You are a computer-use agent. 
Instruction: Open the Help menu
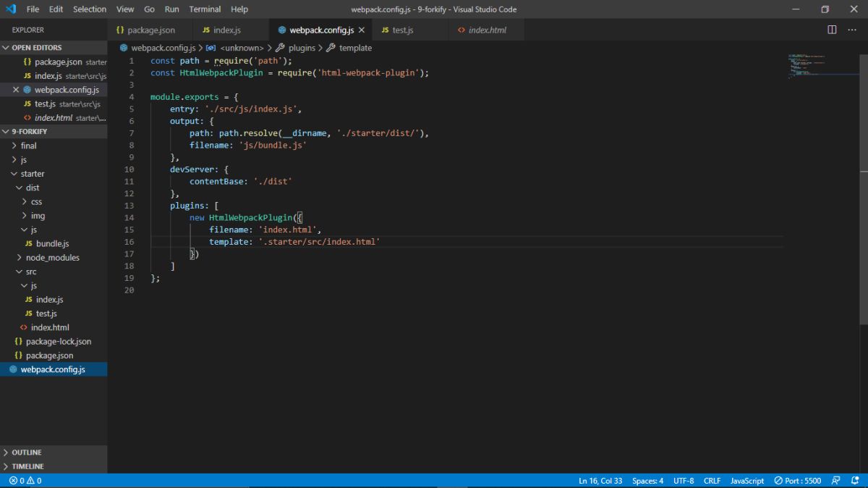tap(239, 9)
